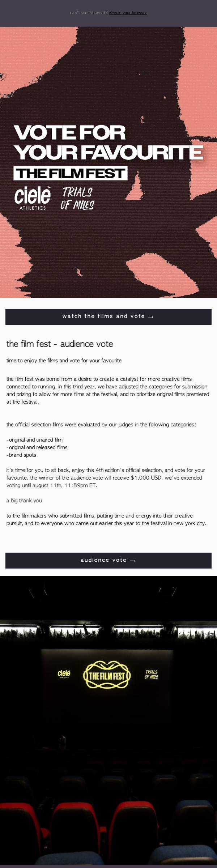Click the "can't see this email?" text
This screenshot has height=868, width=217.
[89, 13]
